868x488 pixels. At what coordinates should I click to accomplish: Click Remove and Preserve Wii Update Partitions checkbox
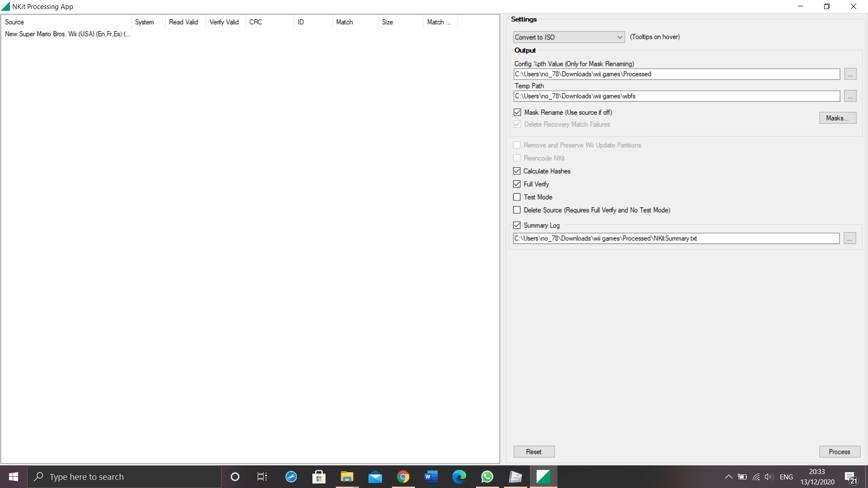click(x=517, y=145)
